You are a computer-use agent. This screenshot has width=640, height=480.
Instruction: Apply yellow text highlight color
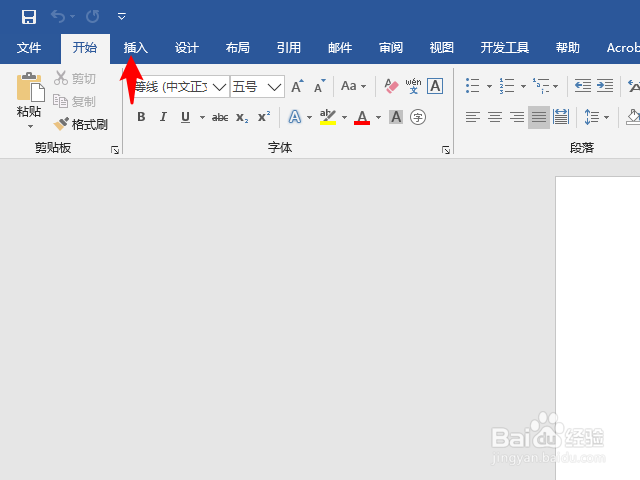click(x=328, y=117)
